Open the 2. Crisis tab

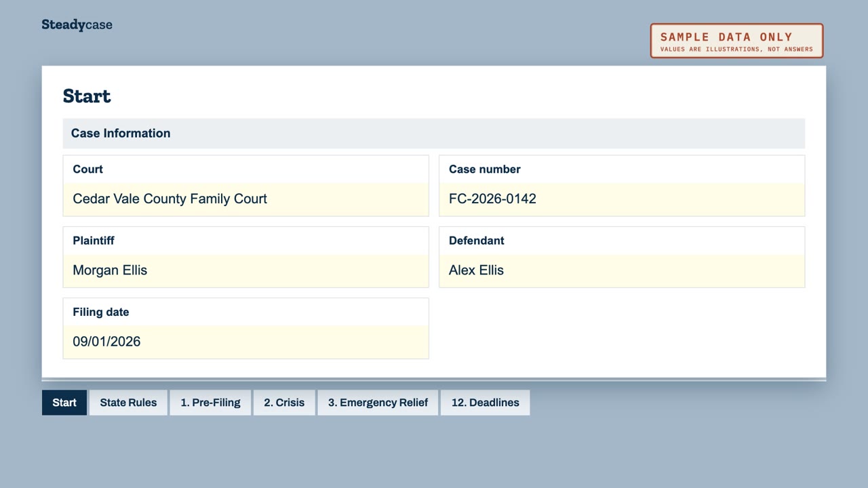[284, 403]
